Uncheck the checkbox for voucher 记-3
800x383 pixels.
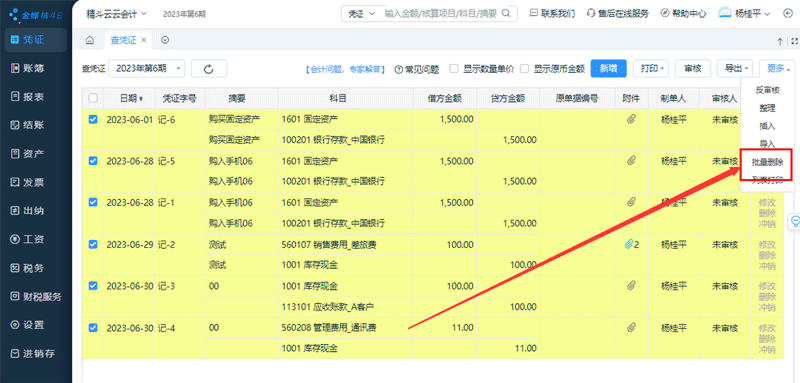pos(93,286)
